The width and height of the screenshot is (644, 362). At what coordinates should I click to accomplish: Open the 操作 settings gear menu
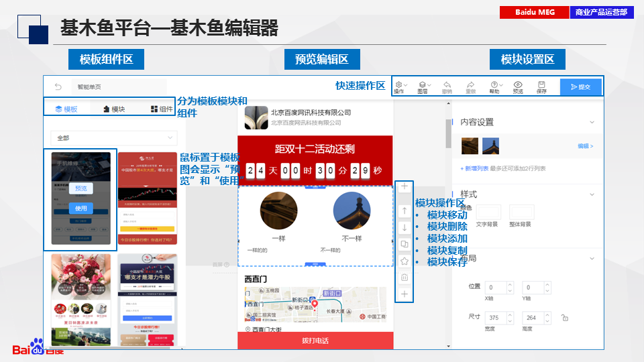click(x=400, y=87)
